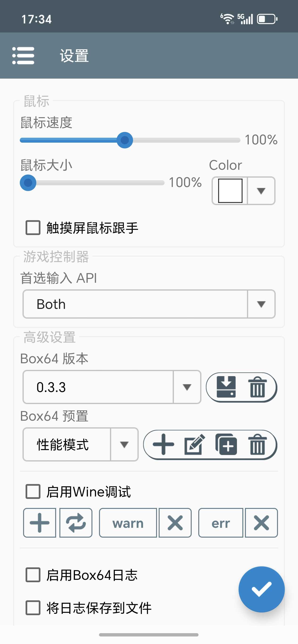298x644 pixels.
Task: Click the 鼠标速度 slider handle
Action: [x=125, y=140]
